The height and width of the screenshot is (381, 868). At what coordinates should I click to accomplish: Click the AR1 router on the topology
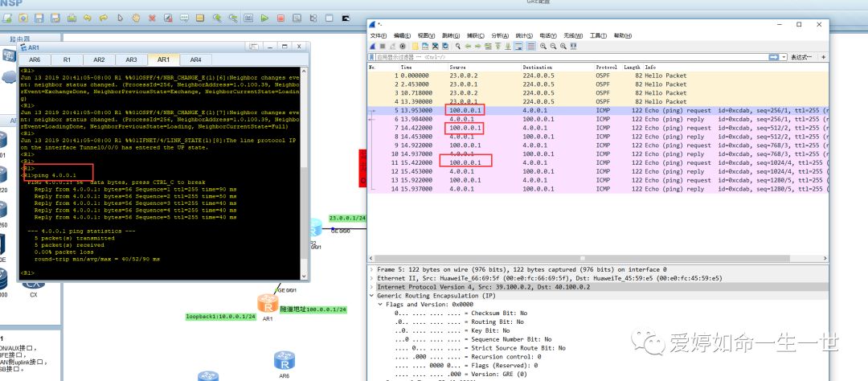(x=268, y=304)
